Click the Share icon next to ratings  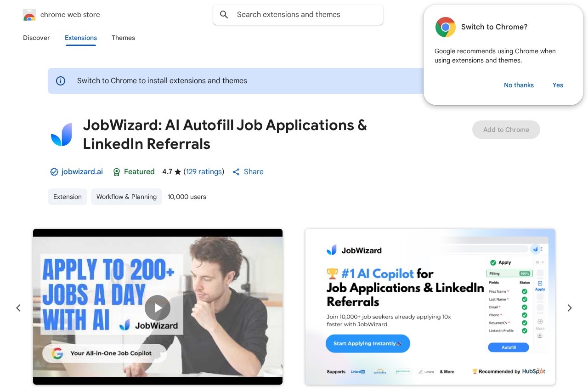[236, 171]
